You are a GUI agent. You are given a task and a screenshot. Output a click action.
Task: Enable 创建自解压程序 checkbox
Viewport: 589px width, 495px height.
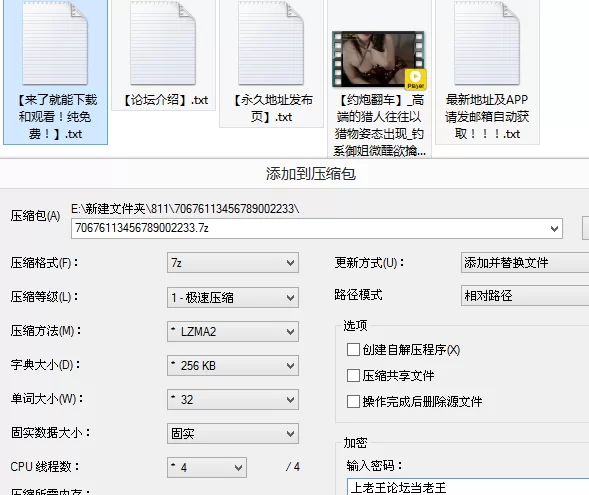[353, 350]
